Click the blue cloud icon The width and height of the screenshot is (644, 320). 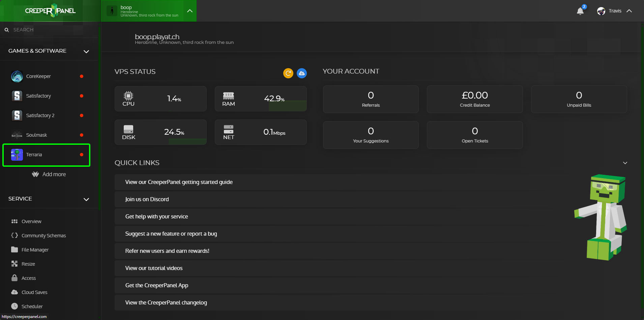[x=302, y=73]
